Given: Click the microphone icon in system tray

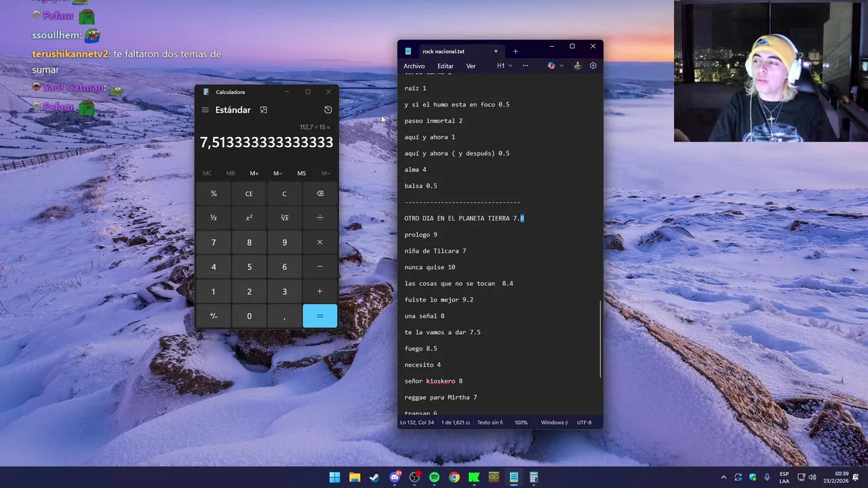Looking at the screenshot, I should pos(767,477).
